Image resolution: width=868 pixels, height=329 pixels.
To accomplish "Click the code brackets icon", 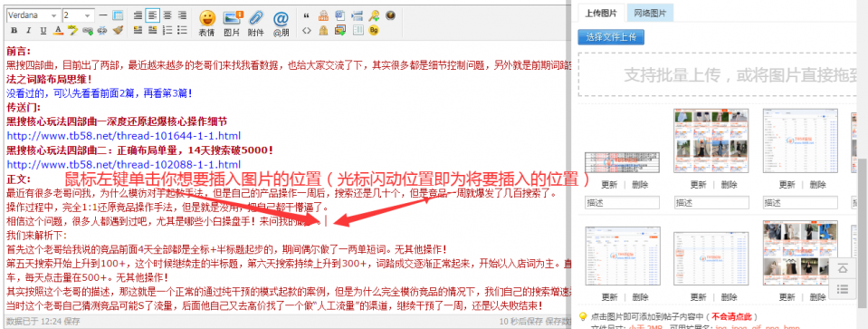I will pyautogui.click(x=307, y=31).
